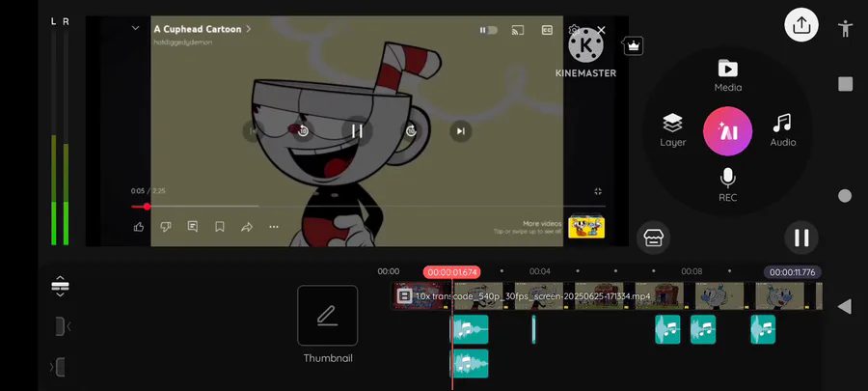The height and width of the screenshot is (391, 868).
Task: Collapse the video player chevron
Action: 135,28
